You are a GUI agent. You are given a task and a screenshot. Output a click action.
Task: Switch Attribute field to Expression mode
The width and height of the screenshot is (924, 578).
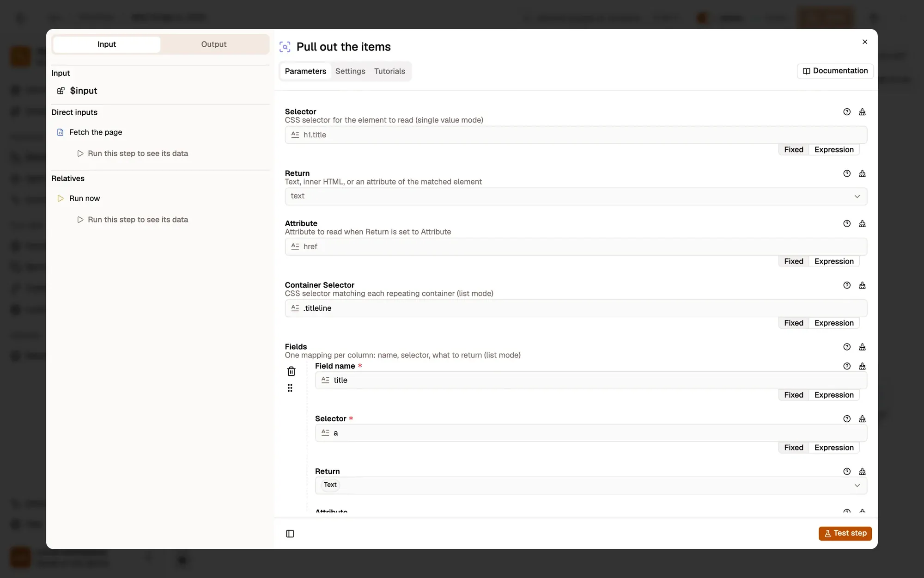[834, 261]
